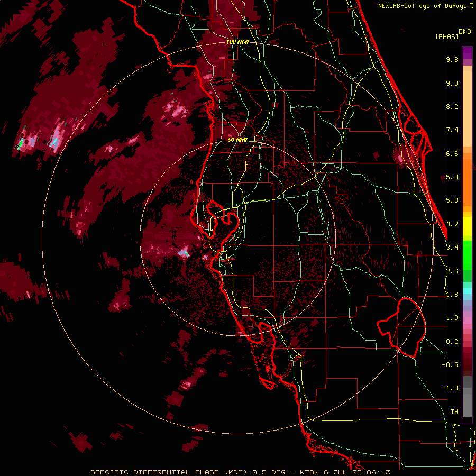Click the 2.6 scale value

click(x=452, y=271)
